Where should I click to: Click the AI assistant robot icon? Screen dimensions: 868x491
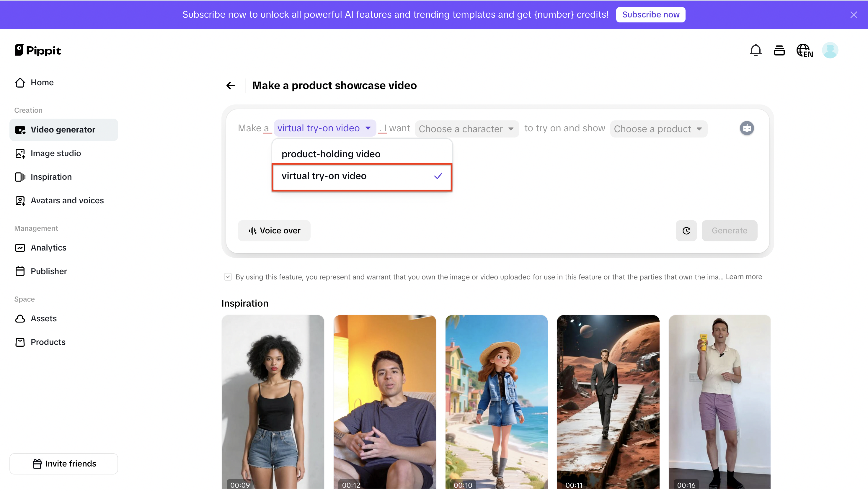tap(747, 128)
